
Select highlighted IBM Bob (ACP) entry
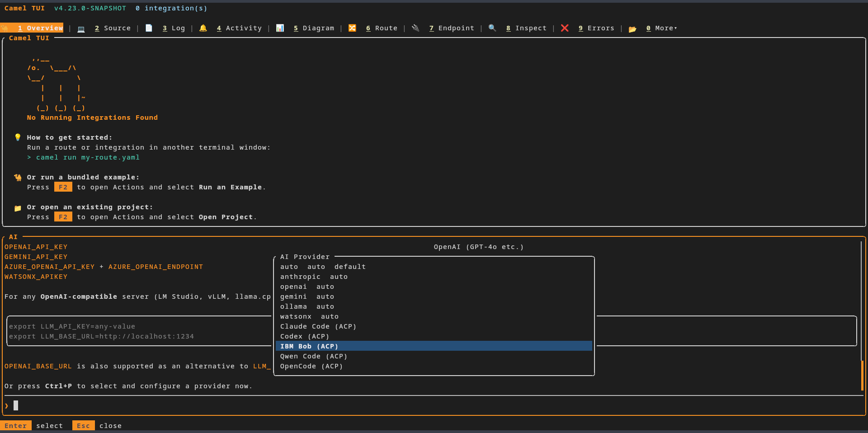click(x=434, y=346)
